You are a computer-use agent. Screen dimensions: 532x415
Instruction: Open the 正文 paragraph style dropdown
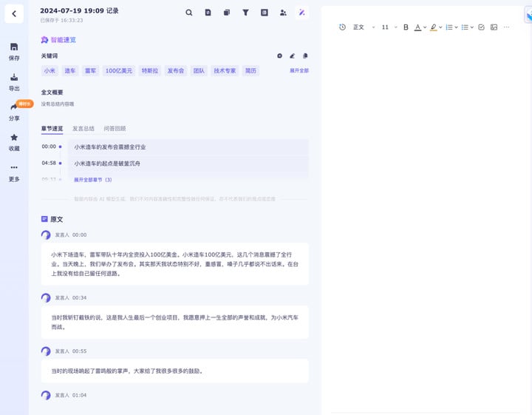coord(364,27)
